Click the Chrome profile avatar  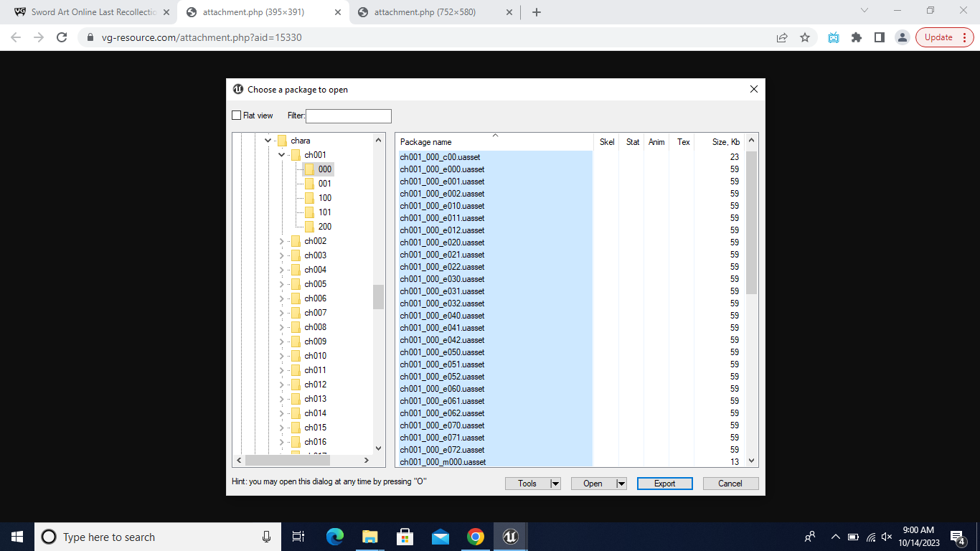click(903, 37)
